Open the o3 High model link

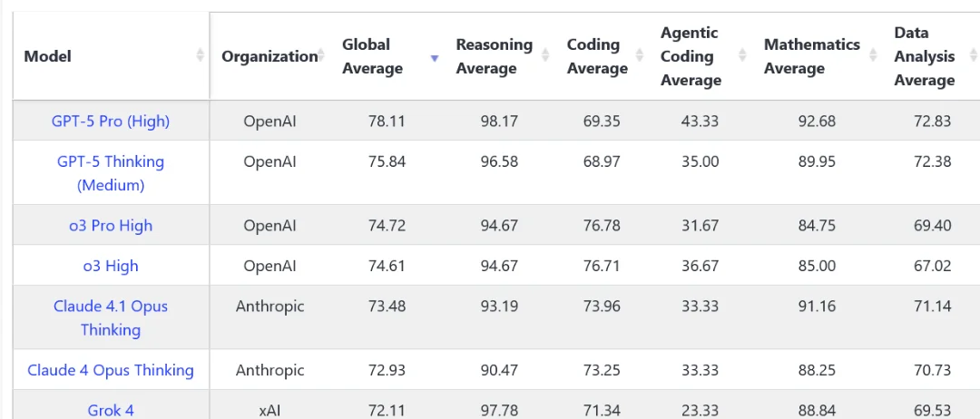pos(111,266)
